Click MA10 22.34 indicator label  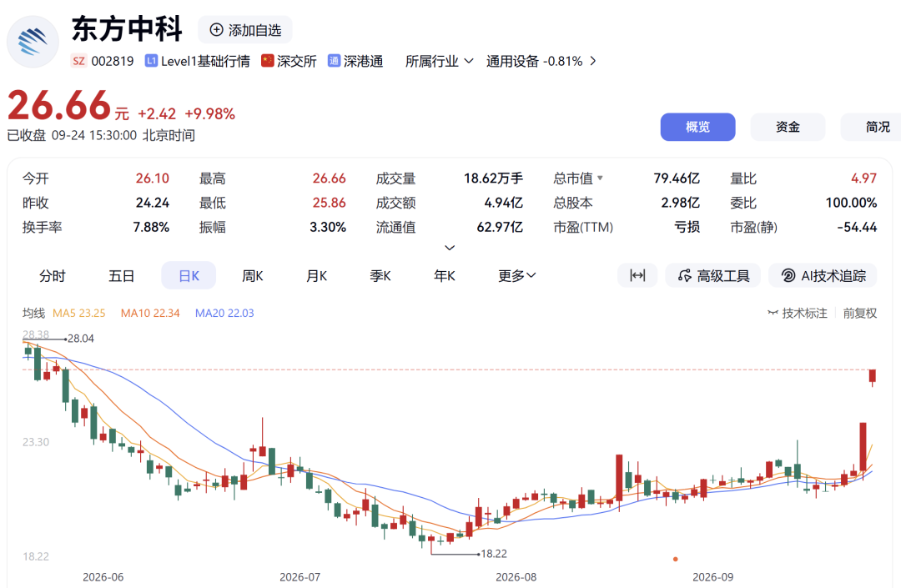point(150,313)
